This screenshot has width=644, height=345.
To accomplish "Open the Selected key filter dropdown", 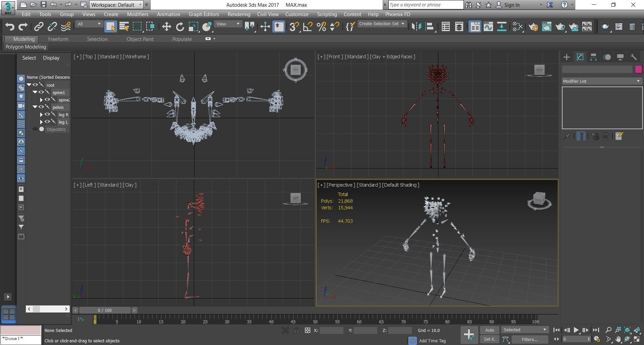I will [525, 330].
